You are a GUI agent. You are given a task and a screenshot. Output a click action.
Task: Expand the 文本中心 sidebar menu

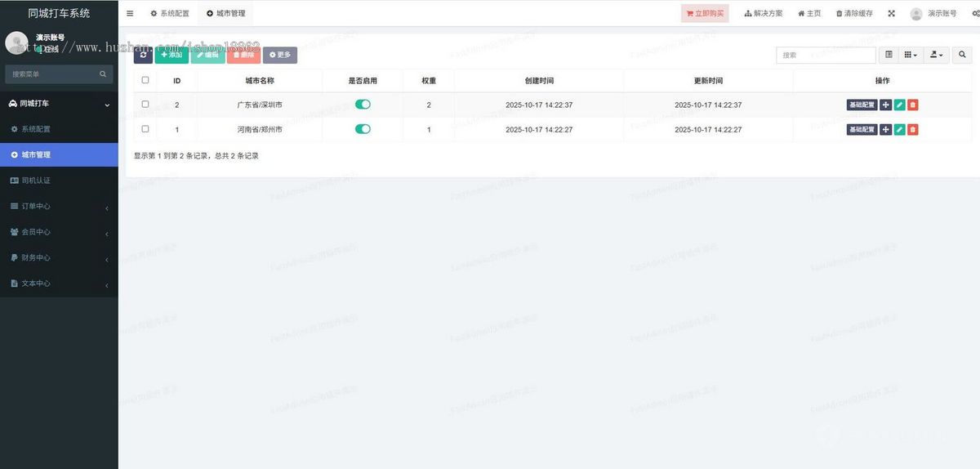click(x=59, y=284)
